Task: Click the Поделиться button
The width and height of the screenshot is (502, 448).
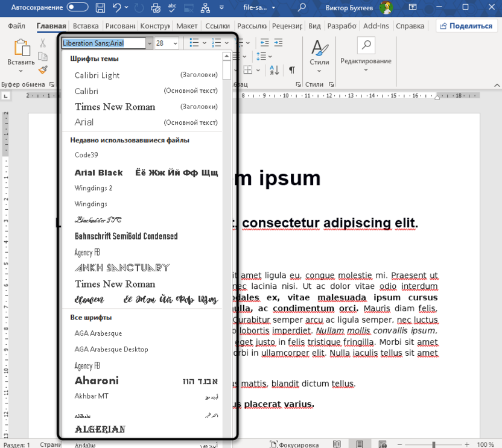Action: [x=466, y=26]
